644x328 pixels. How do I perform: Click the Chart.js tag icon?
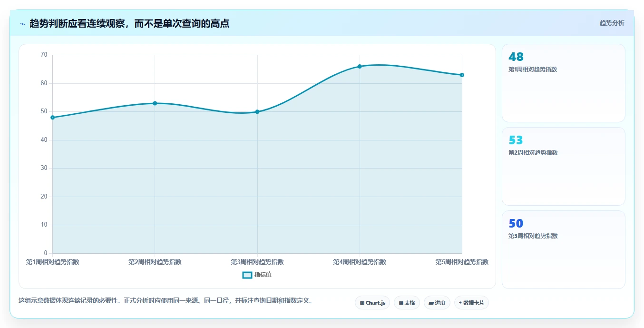pos(362,303)
